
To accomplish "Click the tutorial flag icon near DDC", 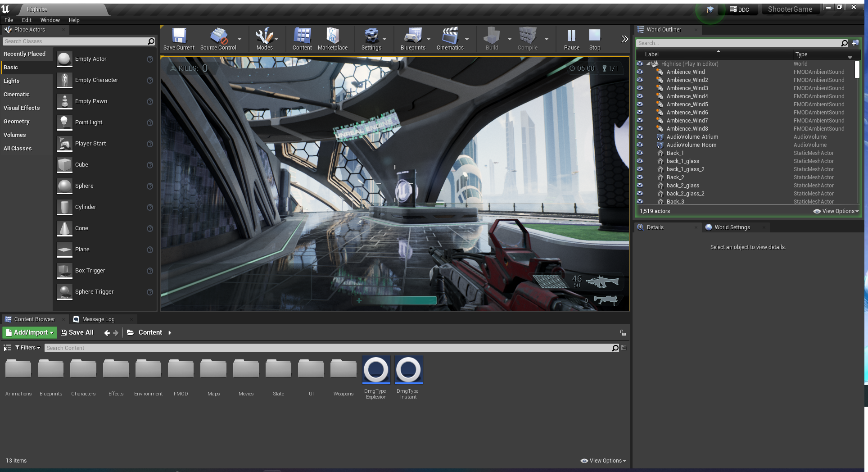I will click(710, 9).
